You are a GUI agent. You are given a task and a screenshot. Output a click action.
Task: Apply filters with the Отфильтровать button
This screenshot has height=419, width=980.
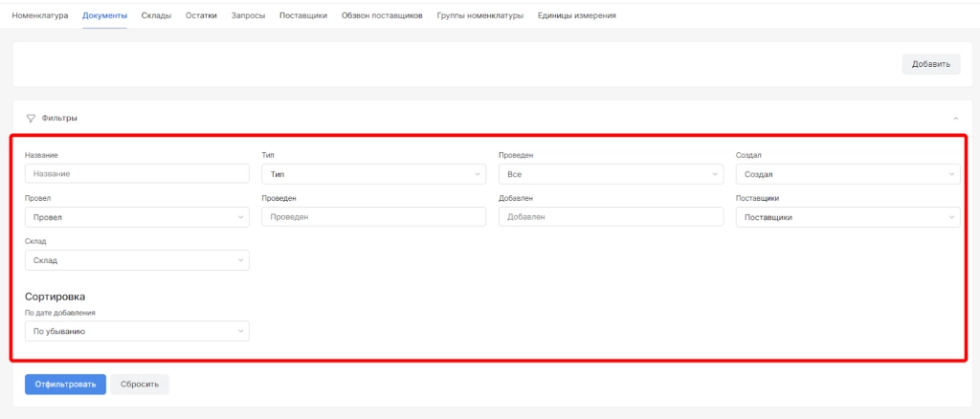click(65, 384)
